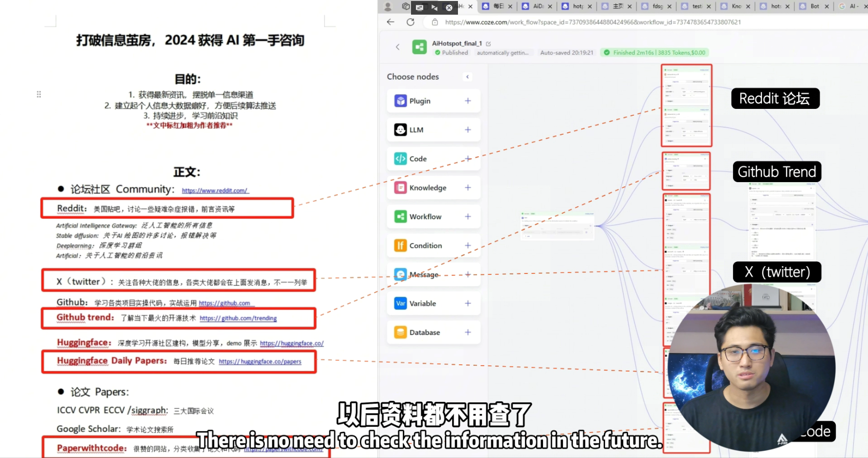Go back with the browser back arrow
Image resolution: width=868 pixels, height=458 pixels.
tap(390, 22)
